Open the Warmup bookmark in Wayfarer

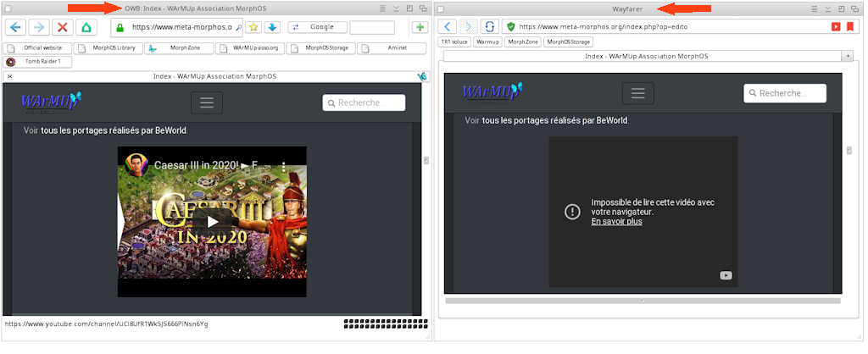[x=487, y=42]
